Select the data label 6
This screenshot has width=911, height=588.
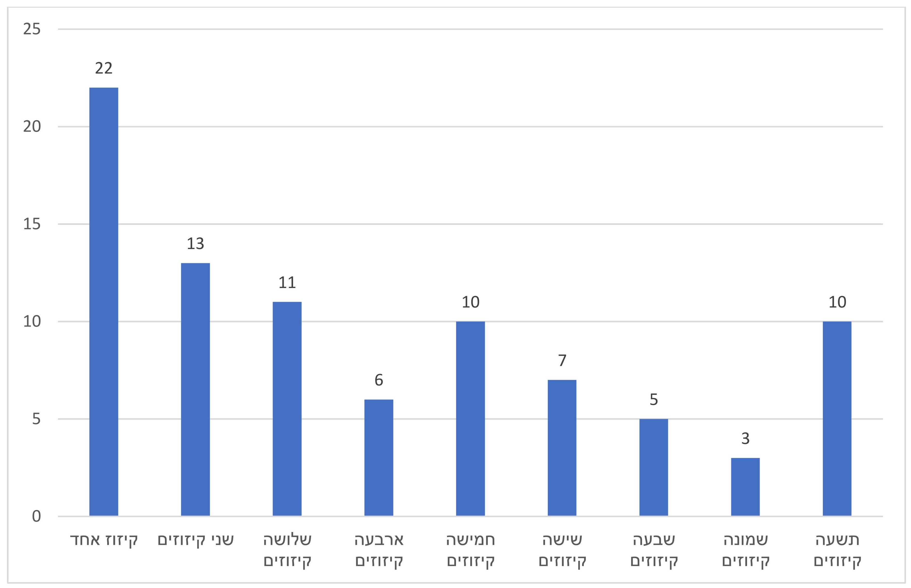click(379, 380)
